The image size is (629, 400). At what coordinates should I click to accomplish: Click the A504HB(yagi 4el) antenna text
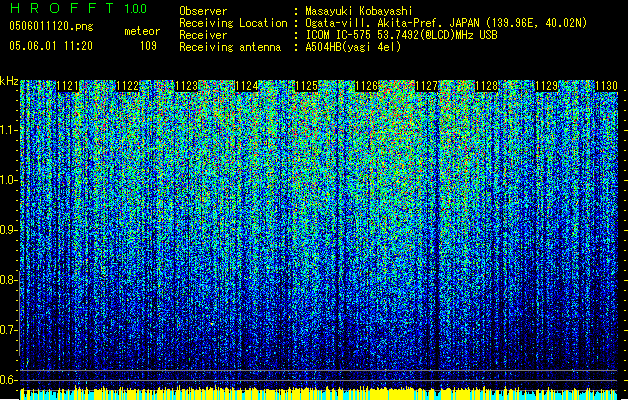[353, 47]
